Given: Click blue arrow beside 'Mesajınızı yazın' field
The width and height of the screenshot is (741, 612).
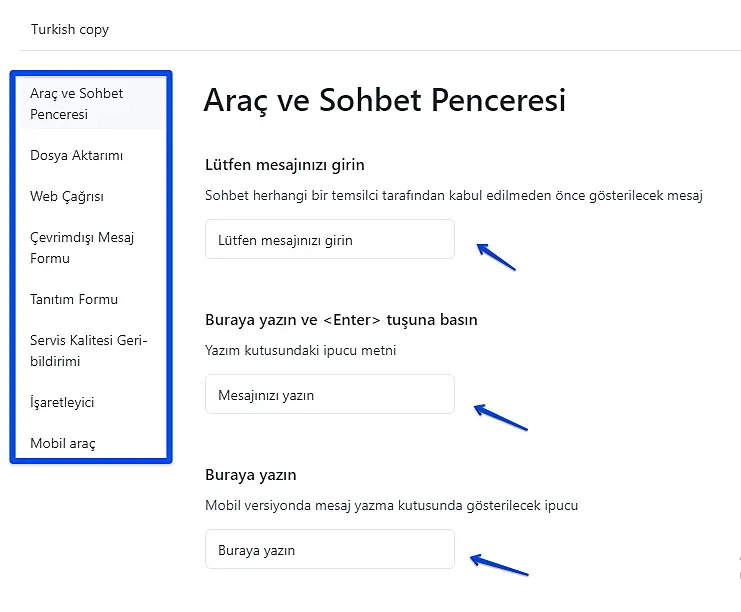Looking at the screenshot, I should click(x=500, y=417).
